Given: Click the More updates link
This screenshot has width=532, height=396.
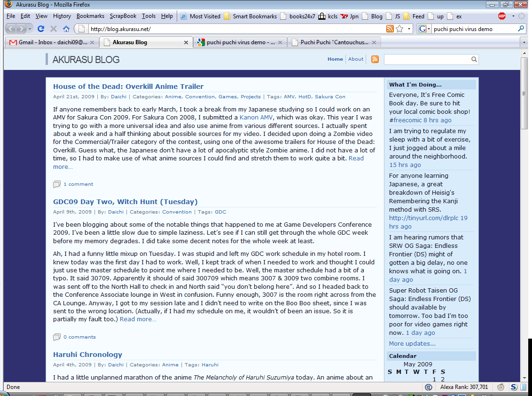Looking at the screenshot, I should (412, 343).
